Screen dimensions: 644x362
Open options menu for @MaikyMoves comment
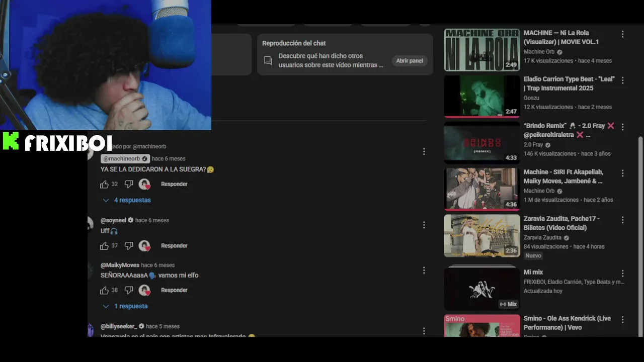point(424,270)
